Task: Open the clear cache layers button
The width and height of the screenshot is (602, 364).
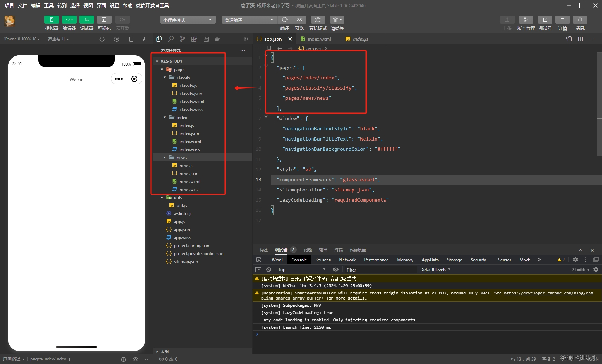Action: pyautogui.click(x=337, y=20)
